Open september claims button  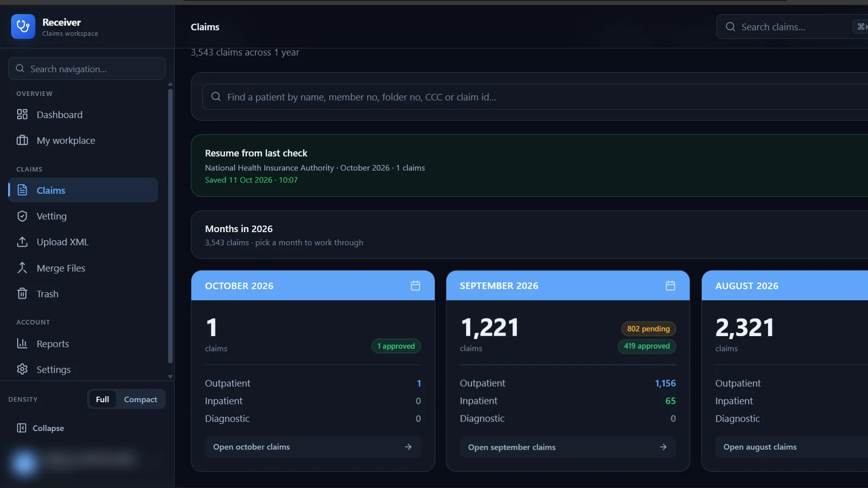click(568, 447)
